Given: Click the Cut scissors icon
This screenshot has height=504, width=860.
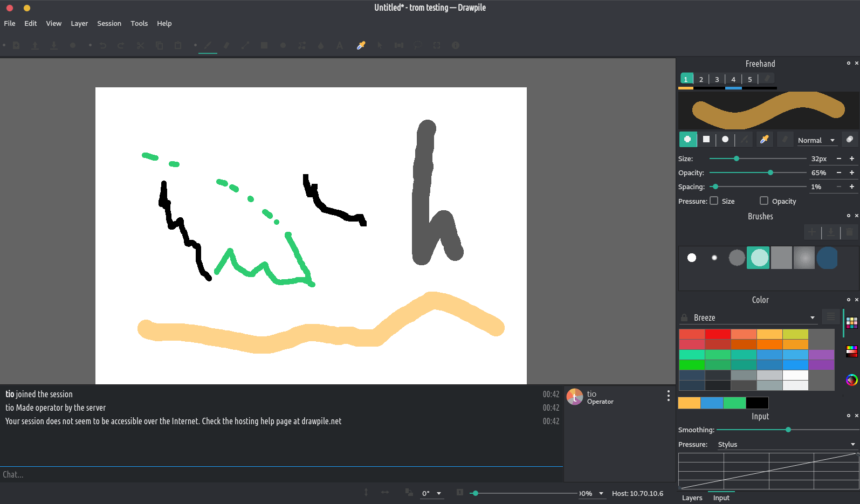Looking at the screenshot, I should 140,45.
